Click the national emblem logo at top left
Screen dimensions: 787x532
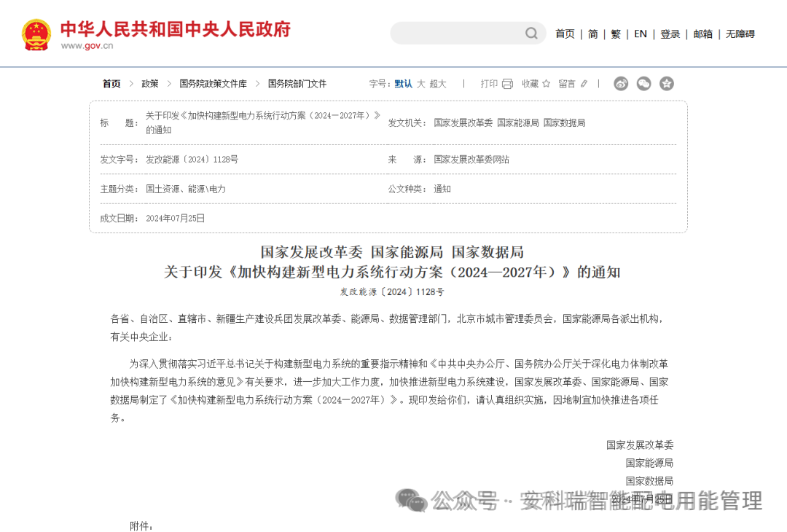point(35,33)
